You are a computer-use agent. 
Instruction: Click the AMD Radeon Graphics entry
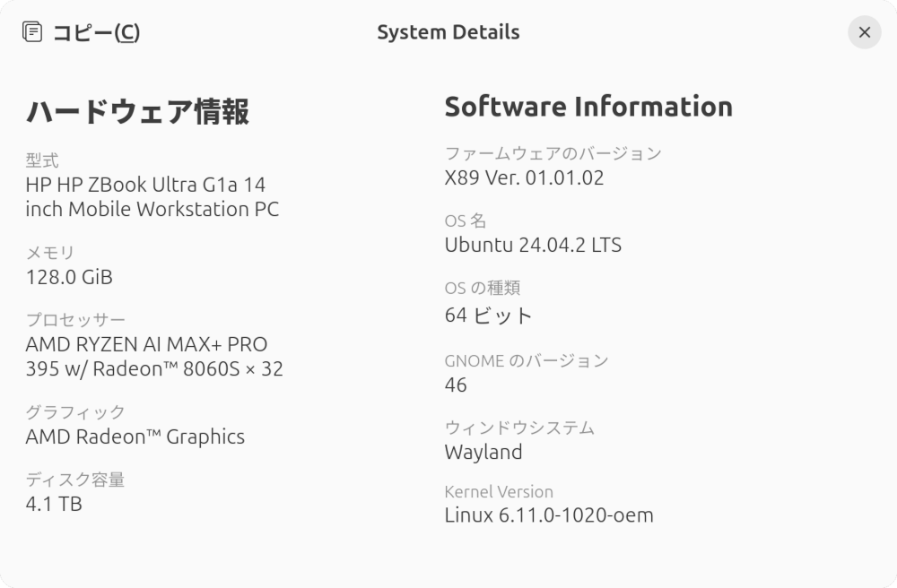coord(136,437)
